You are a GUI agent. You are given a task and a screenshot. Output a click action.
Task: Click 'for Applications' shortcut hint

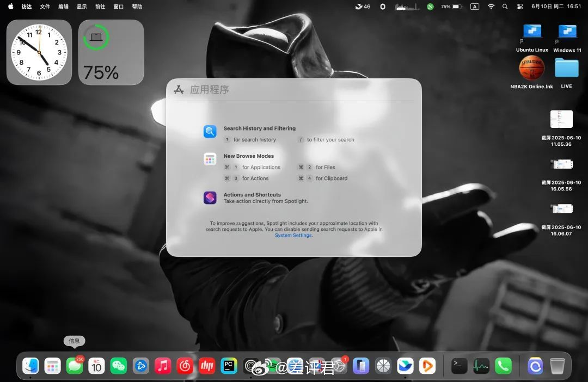click(261, 167)
